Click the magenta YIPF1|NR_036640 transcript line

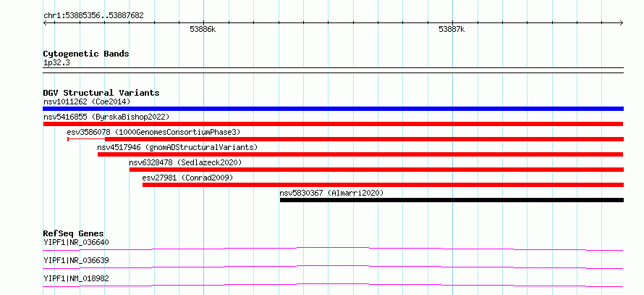333,249
